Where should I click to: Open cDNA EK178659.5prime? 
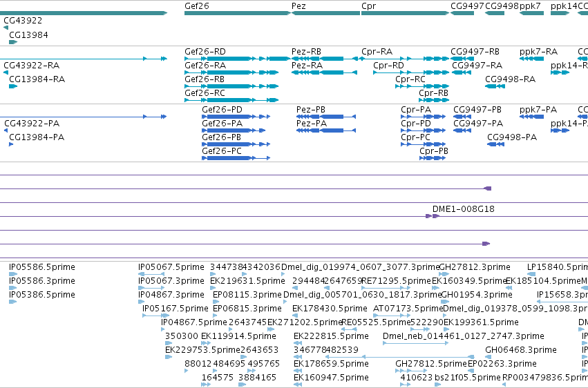coord(331,364)
